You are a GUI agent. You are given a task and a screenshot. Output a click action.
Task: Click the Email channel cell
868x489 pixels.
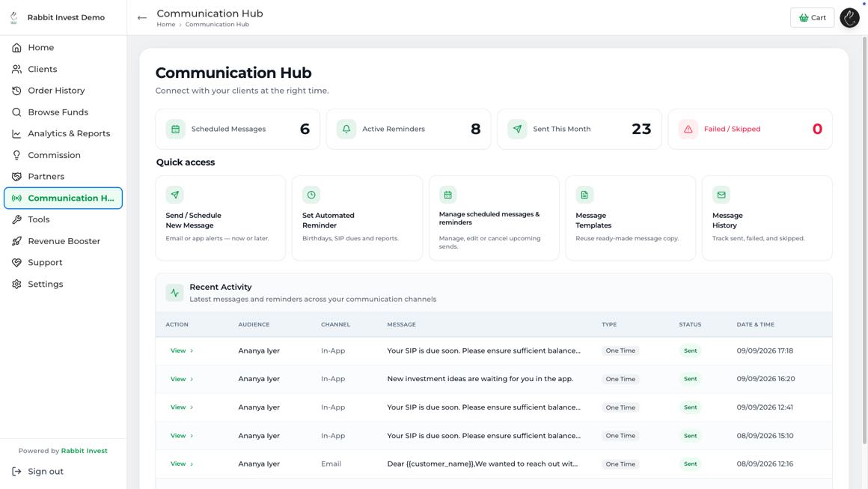[x=331, y=464]
